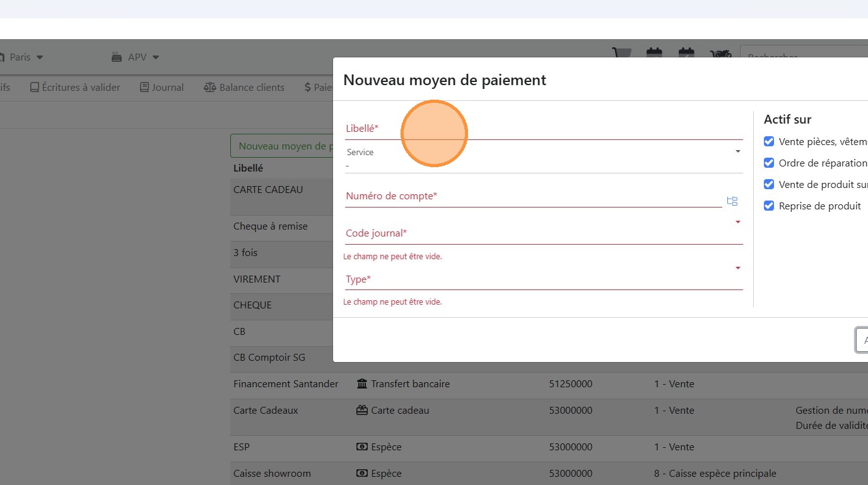The height and width of the screenshot is (485, 868).
Task: Click the Nouveau moyen de paiement button
Action: pyautogui.click(x=282, y=146)
